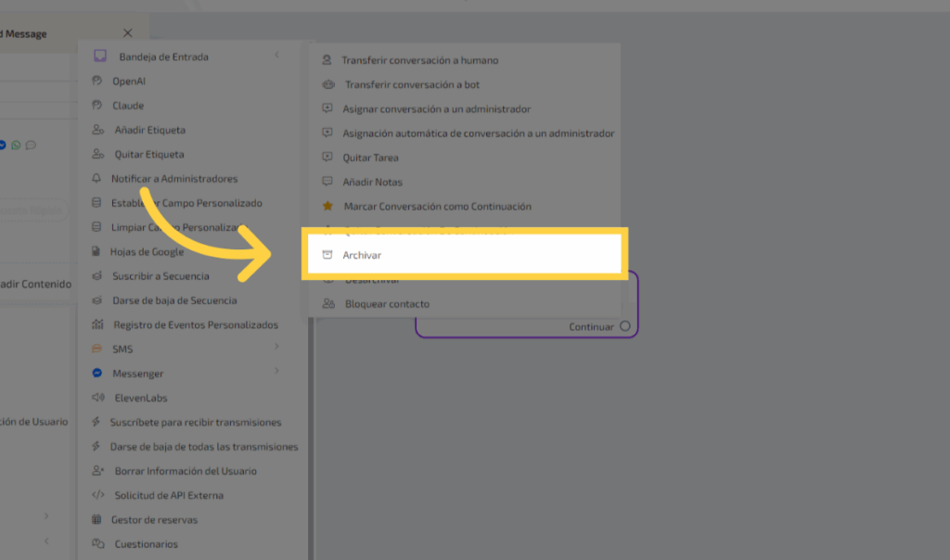Image resolution: width=950 pixels, height=560 pixels.
Task: Collapse the Bandeja de Entrada submenu chevron
Action: [x=276, y=57]
